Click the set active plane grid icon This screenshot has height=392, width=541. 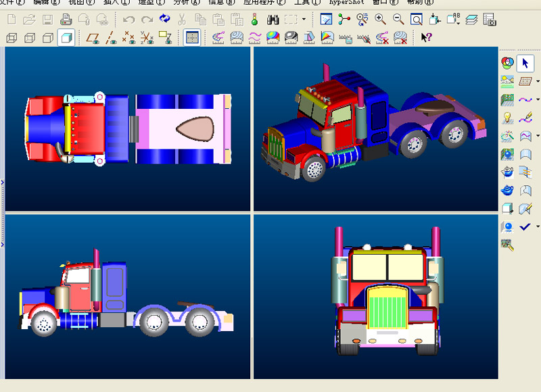click(525, 81)
